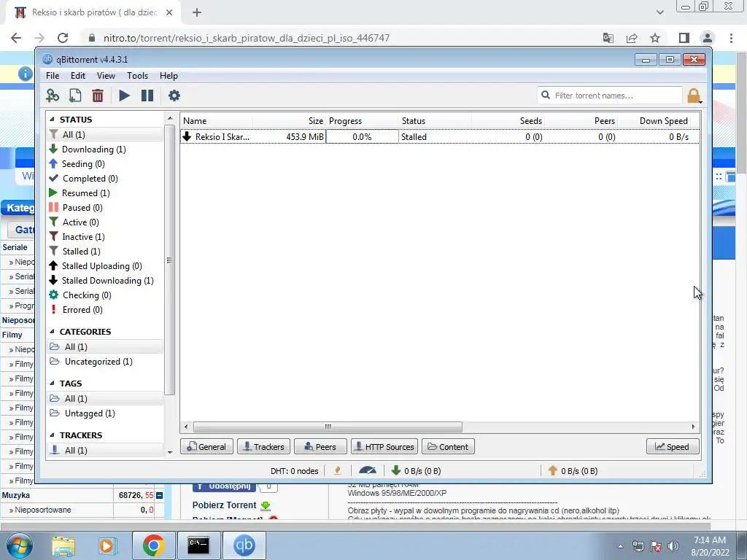Click the sidebar scroll down arrow
This screenshot has height=560, width=747.
(x=170, y=452)
